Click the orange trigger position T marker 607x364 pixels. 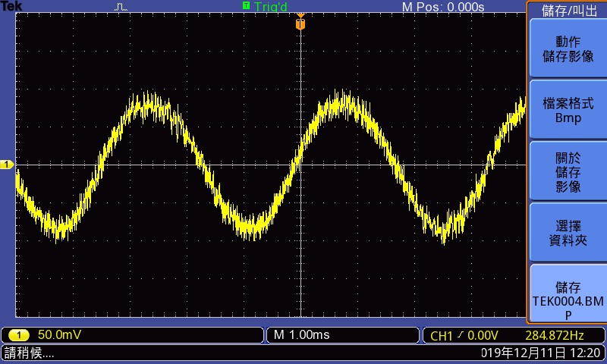click(300, 25)
